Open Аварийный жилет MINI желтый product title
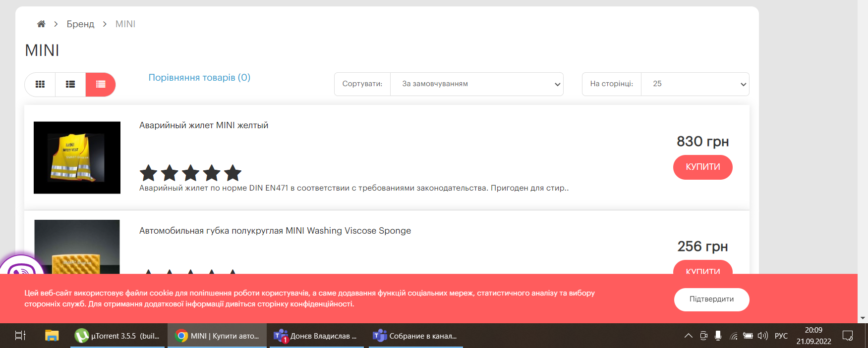 pos(204,125)
